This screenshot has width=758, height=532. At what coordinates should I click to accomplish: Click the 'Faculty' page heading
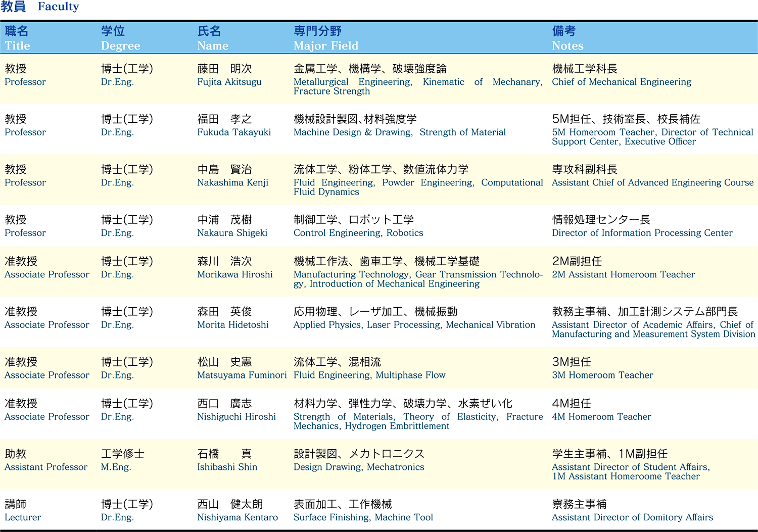pyautogui.click(x=59, y=7)
